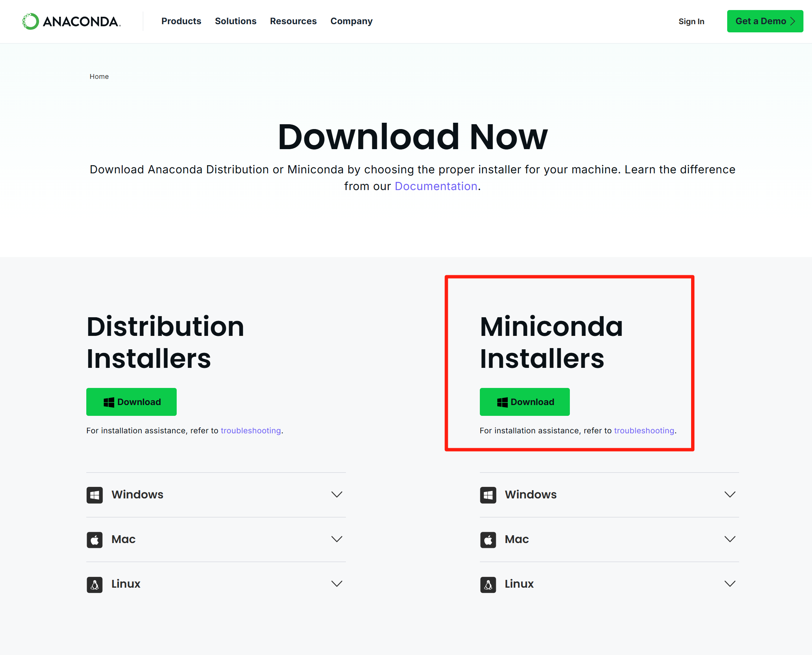
Task: Click the Mac apple icon under Miniconda Installers
Action: tap(488, 540)
